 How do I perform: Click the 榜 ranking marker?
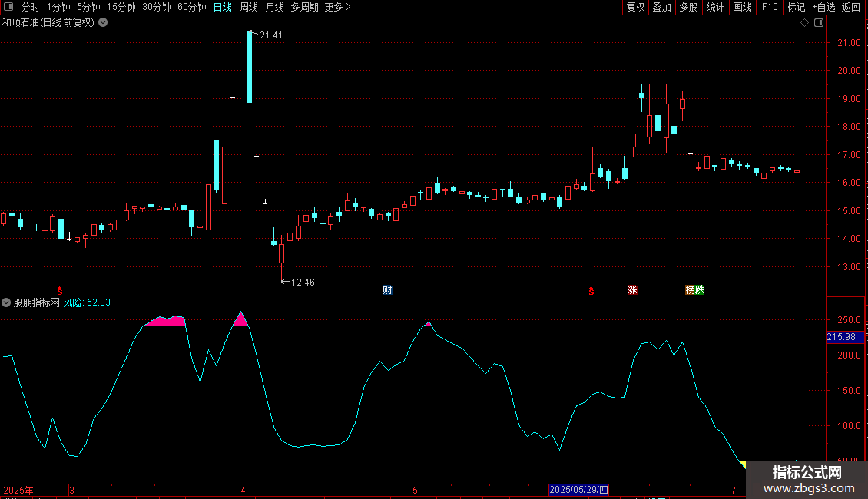(x=690, y=290)
